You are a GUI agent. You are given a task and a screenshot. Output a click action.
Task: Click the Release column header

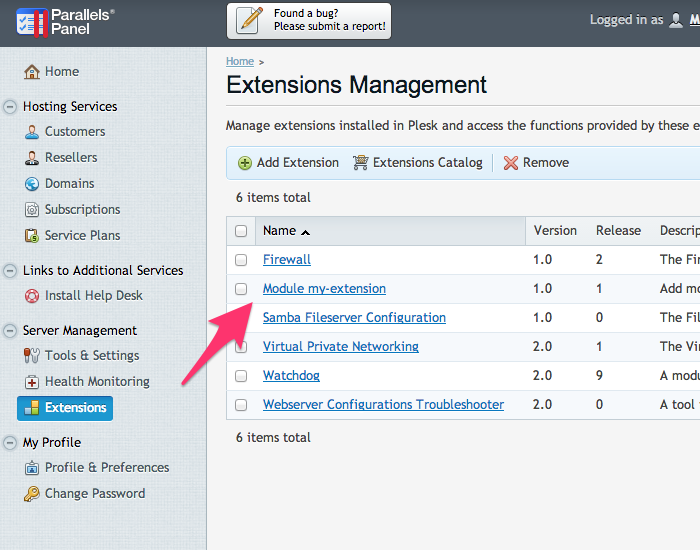[618, 231]
